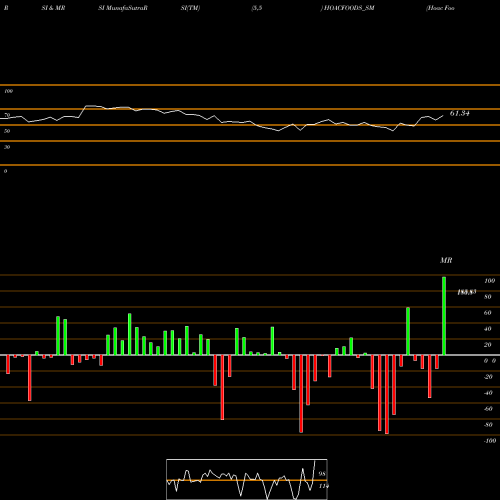Click the '100' label on the RSI axis

[x=8, y=91]
